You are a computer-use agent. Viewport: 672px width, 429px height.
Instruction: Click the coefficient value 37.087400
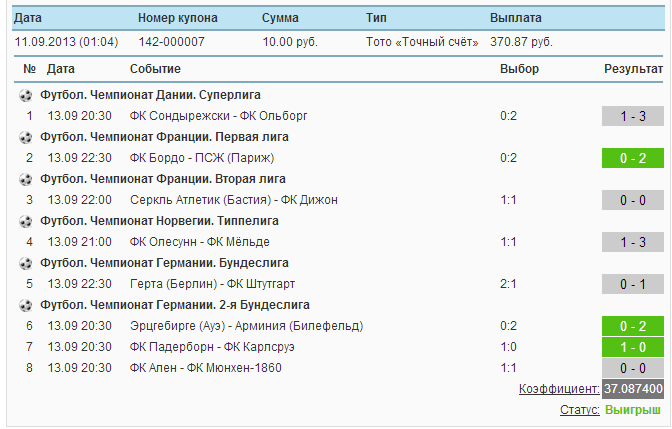(x=632, y=389)
